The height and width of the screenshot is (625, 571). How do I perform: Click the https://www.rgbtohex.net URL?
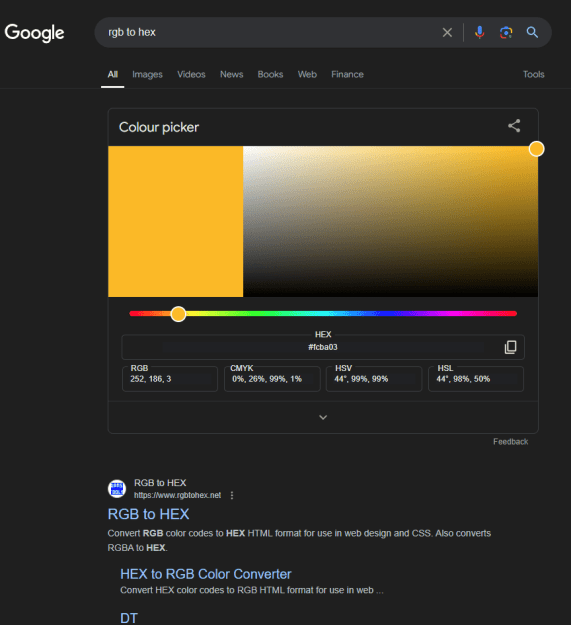pyautogui.click(x=177, y=495)
